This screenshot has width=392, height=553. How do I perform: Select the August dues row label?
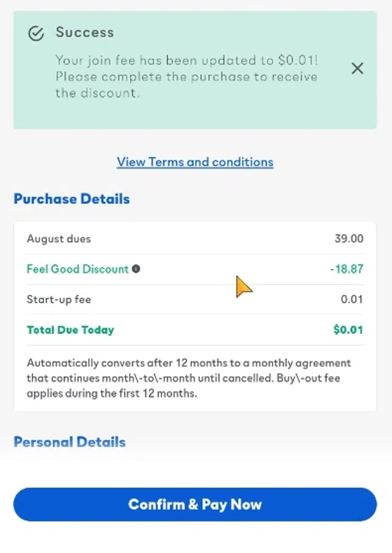(x=59, y=239)
